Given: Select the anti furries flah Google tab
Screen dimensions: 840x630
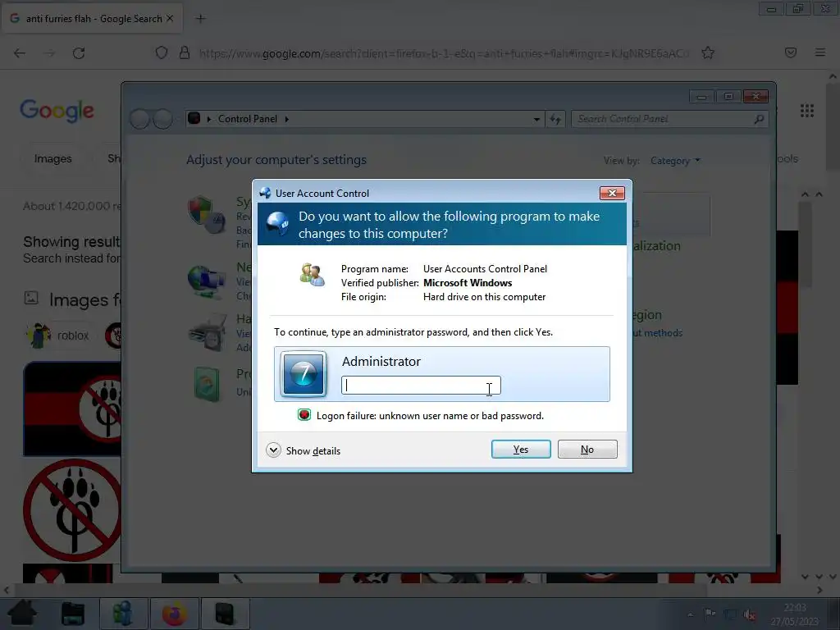Looking at the screenshot, I should tap(92, 18).
